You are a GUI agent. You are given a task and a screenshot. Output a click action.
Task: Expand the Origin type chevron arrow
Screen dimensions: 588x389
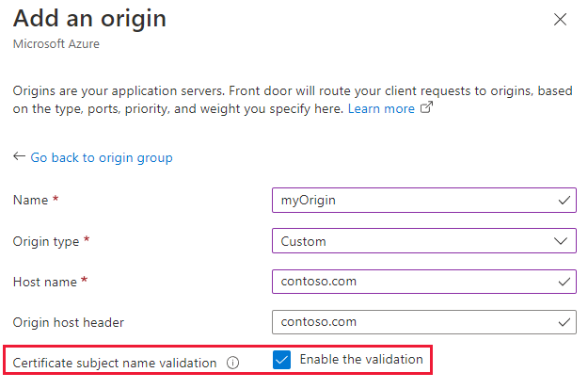[564, 241]
